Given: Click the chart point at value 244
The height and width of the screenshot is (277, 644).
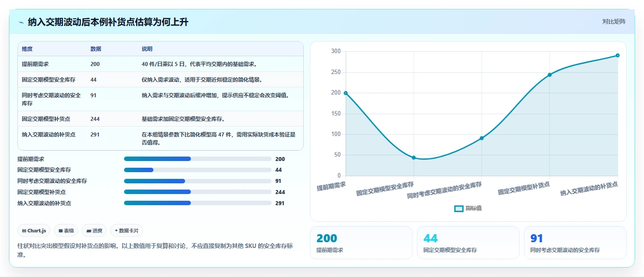Looking at the screenshot, I should click(x=550, y=75).
